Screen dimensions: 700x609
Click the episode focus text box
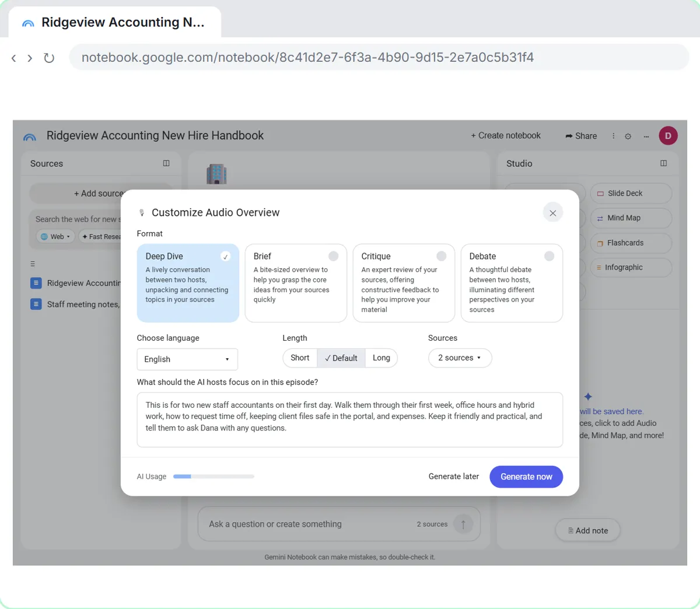pos(350,420)
